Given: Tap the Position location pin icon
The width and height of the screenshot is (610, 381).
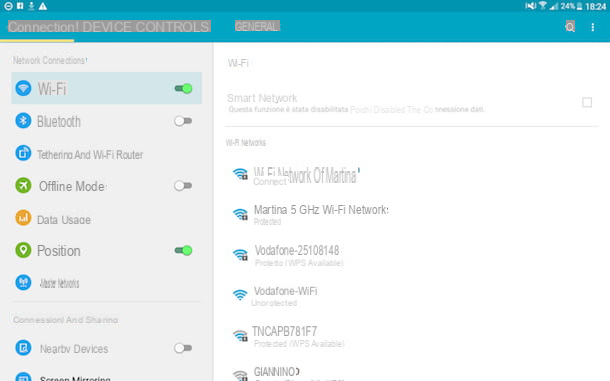Looking at the screenshot, I should tap(23, 250).
